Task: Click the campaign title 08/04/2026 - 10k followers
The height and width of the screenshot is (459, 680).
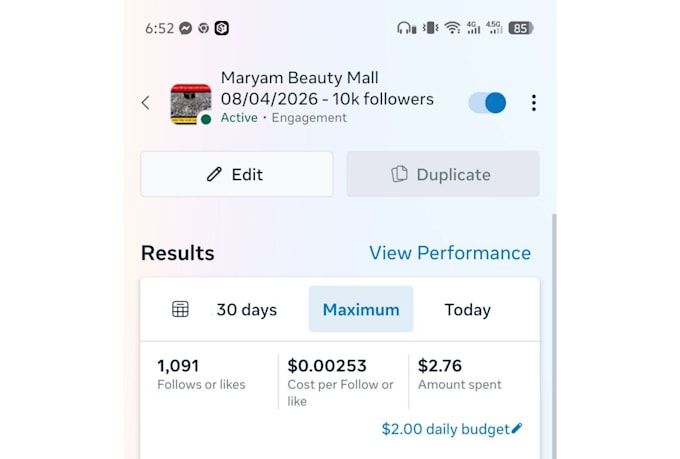Action: 327,99
